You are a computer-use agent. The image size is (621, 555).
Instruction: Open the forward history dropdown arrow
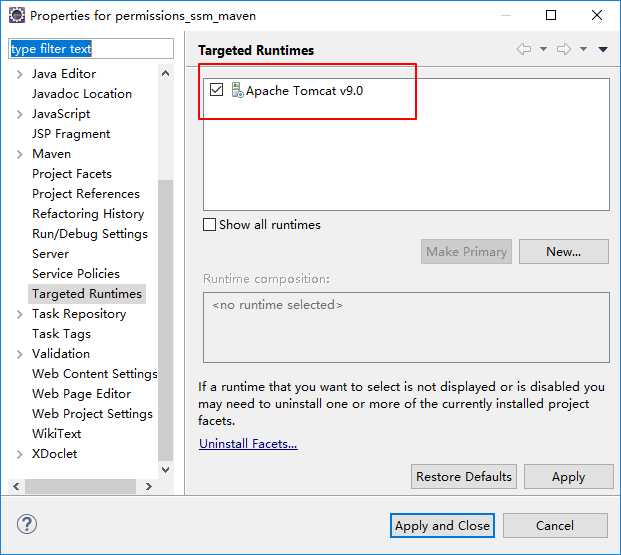pos(583,49)
